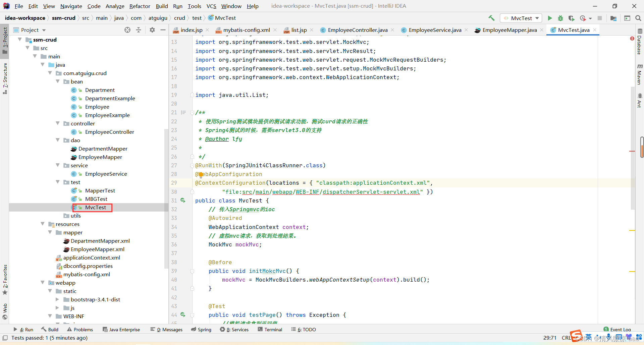644x345 pixels.
Task: Click the red error stripe marker
Action: (x=632, y=151)
